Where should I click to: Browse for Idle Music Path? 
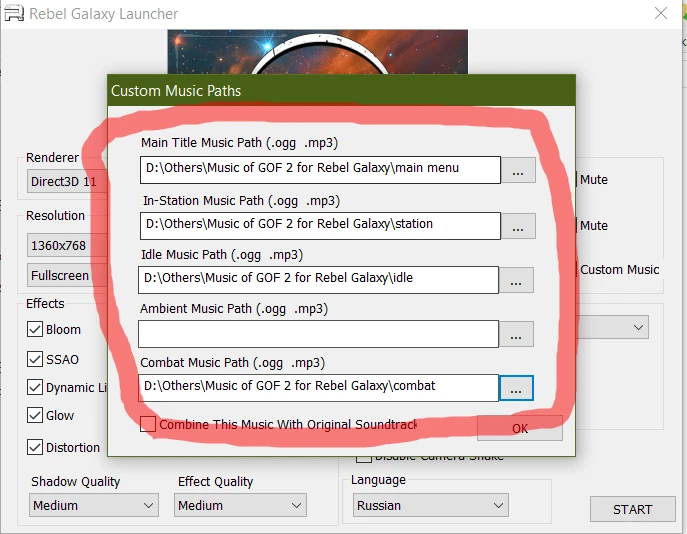coord(516,280)
